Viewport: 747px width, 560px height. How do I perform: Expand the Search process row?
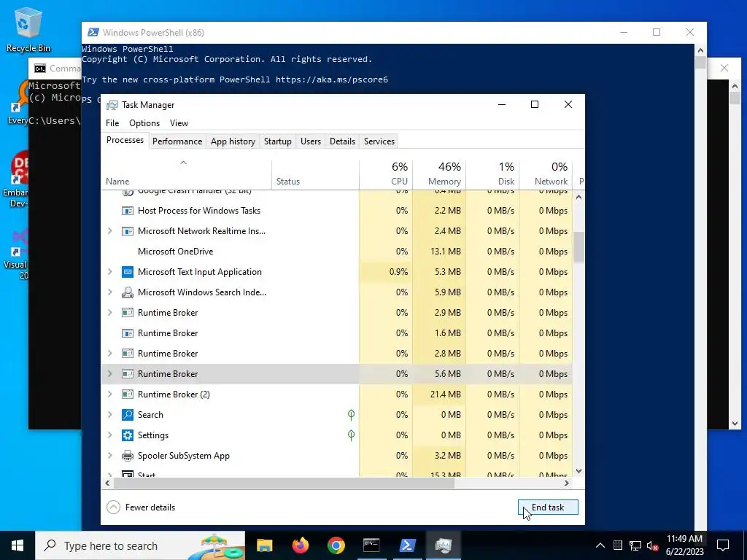click(x=110, y=415)
